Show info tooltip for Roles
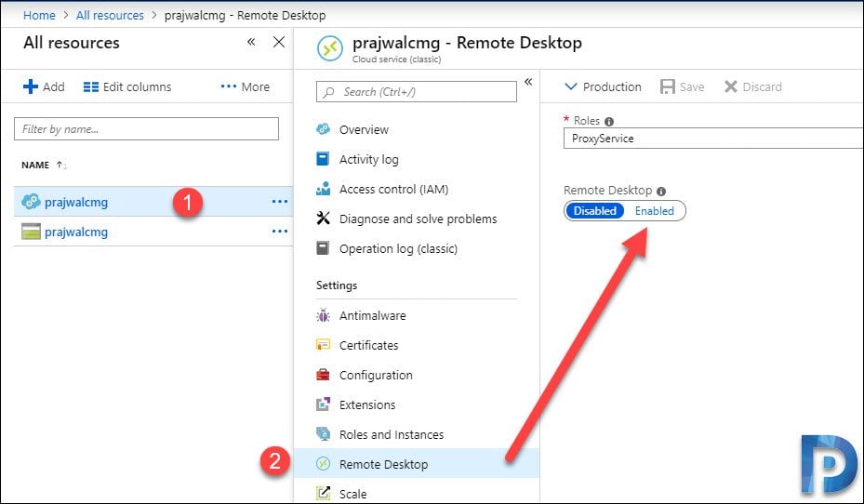This screenshot has width=864, height=504. click(x=609, y=121)
